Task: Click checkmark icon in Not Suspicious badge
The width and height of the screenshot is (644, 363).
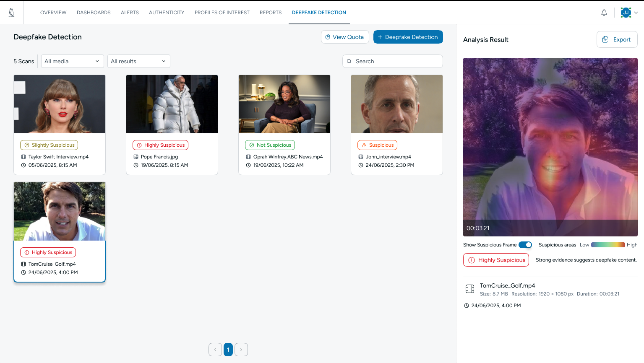Action: 252,145
